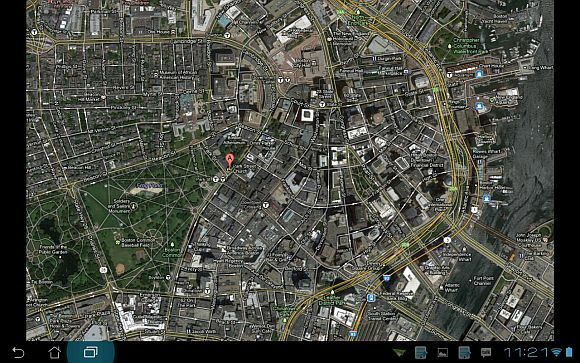Open the picture notification icon
The width and height of the screenshot is (580, 363).
coord(442,353)
